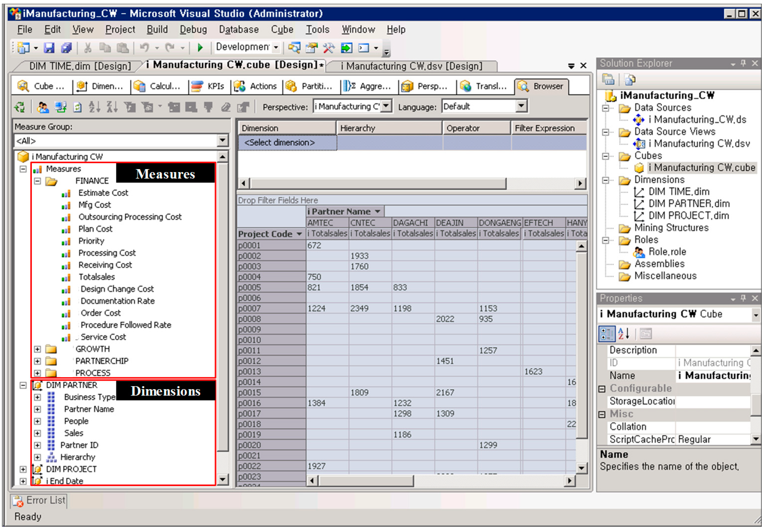The width and height of the screenshot is (765, 532).
Task: Open the Development configuration dropdown
Action: pyautogui.click(x=276, y=47)
